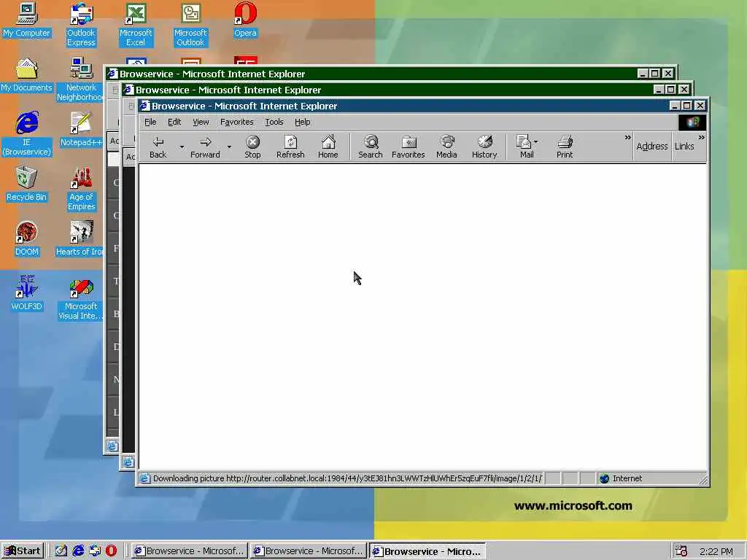The image size is (747, 560).
Task: Go to the Home page
Action: pyautogui.click(x=328, y=147)
